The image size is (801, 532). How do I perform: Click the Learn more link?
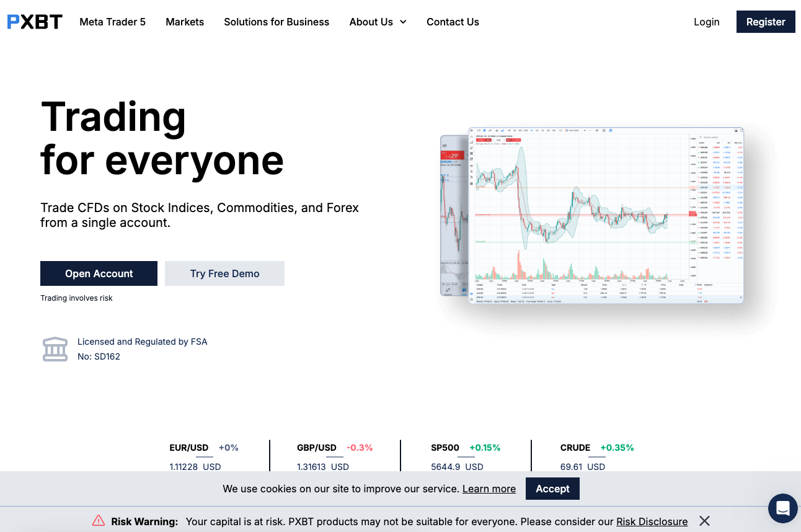coord(489,489)
